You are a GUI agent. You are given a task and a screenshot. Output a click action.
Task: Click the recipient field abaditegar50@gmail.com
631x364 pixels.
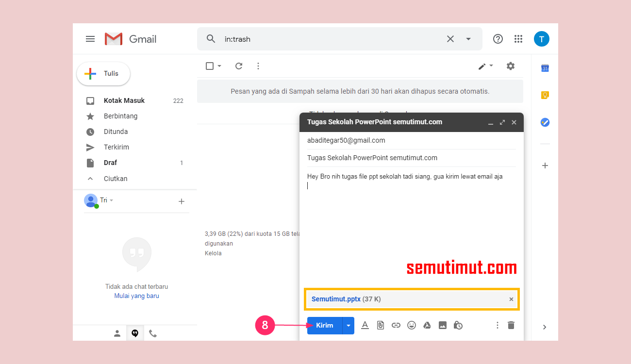[x=412, y=140]
